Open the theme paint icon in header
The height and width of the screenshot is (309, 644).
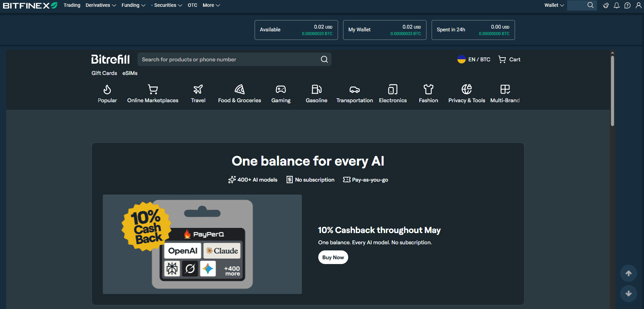(x=606, y=5)
